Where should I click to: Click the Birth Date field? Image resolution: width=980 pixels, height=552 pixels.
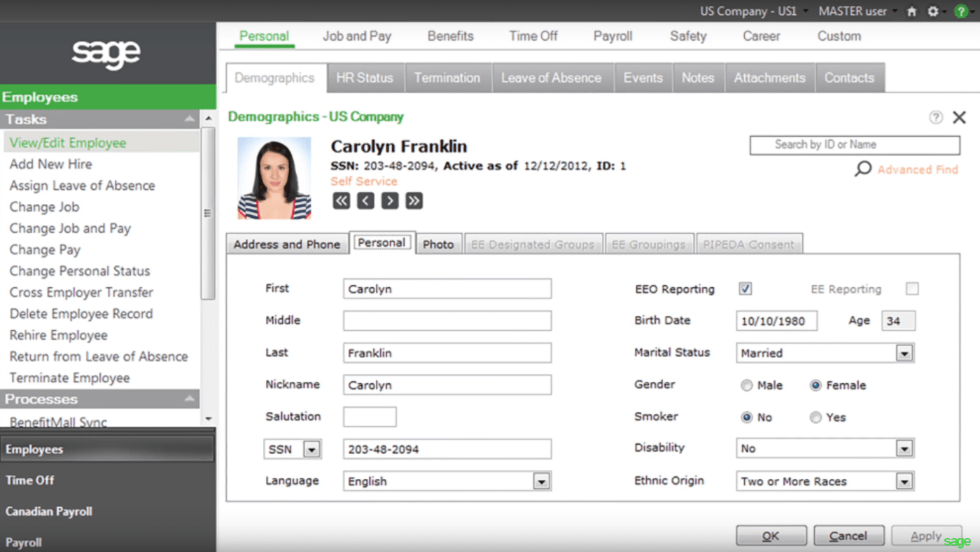coord(777,321)
